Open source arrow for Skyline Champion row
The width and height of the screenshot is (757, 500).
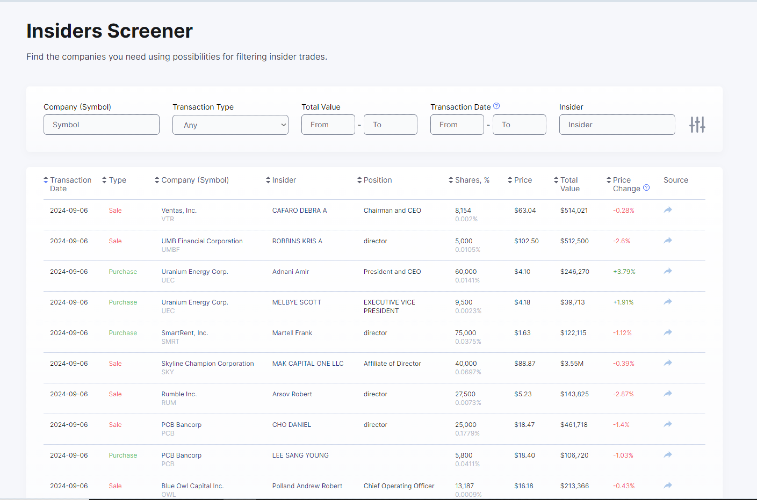[x=668, y=363]
